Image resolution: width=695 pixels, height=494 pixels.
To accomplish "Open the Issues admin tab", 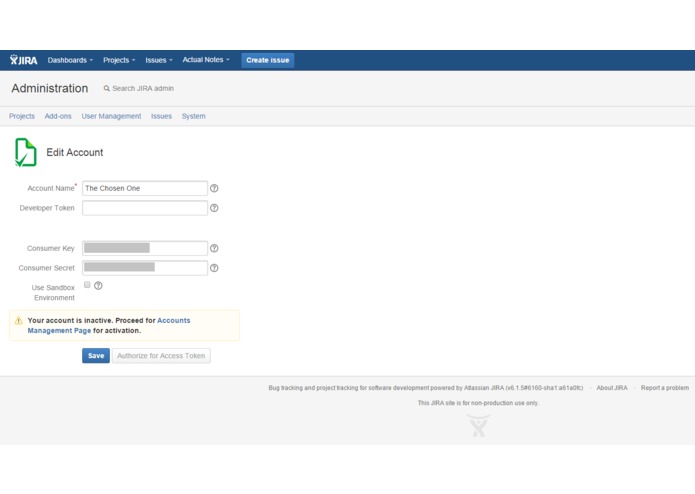I will tap(161, 116).
